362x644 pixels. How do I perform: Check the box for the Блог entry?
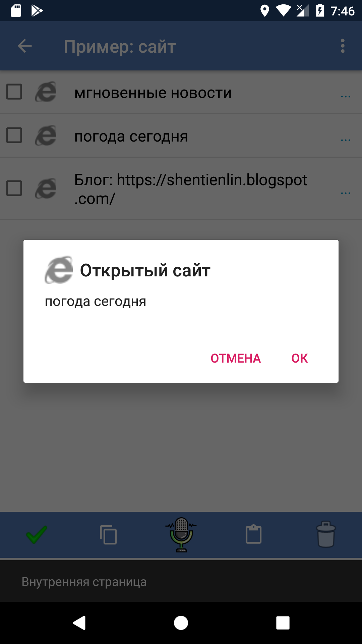coord(14,188)
